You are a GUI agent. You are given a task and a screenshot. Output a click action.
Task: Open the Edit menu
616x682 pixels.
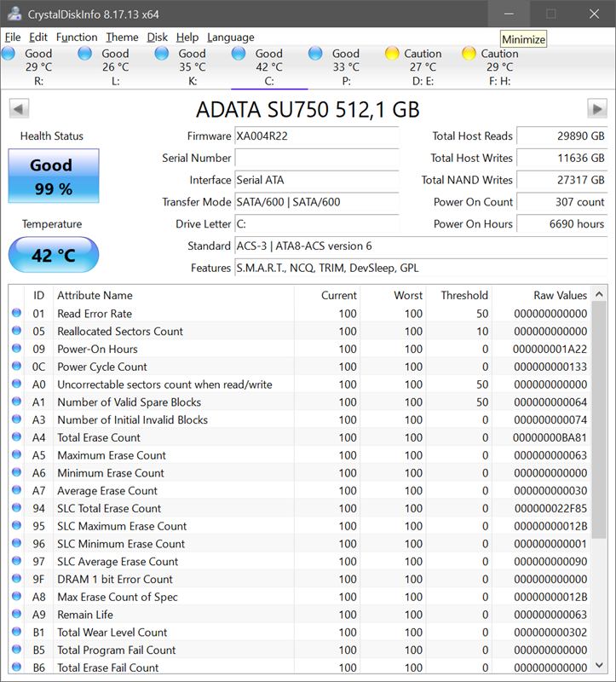[x=38, y=38]
